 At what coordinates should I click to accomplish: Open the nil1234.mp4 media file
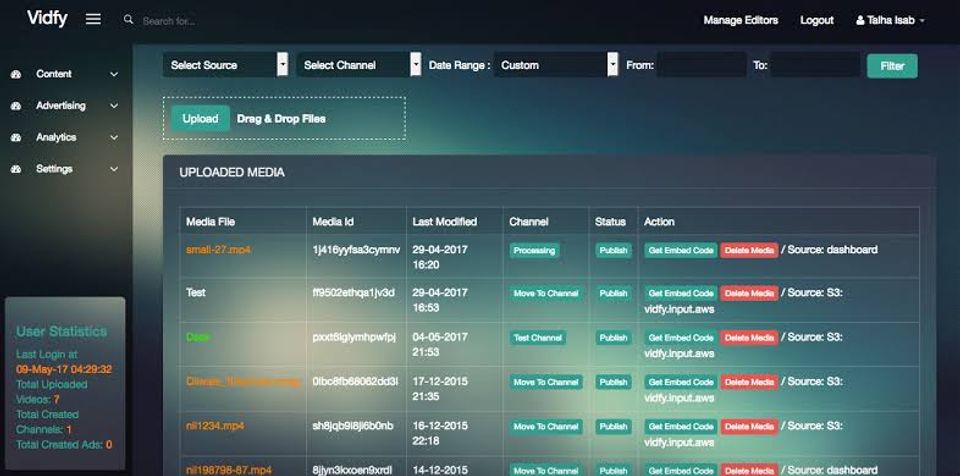pos(215,426)
